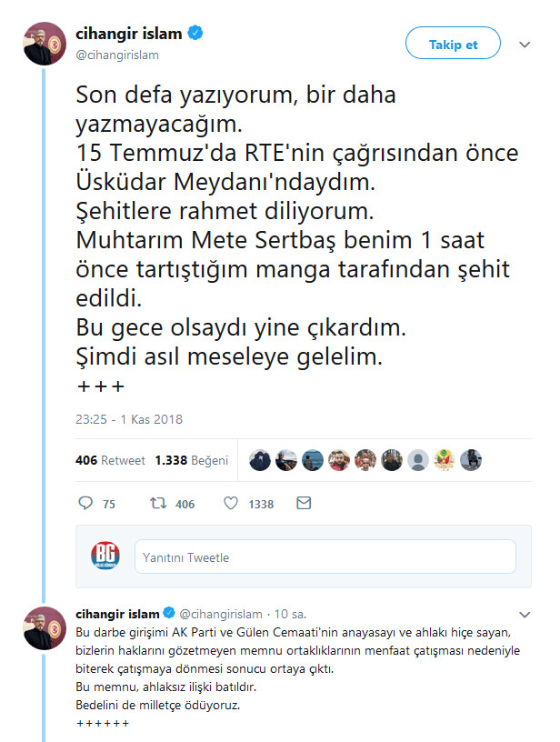Click the Yanıtını Tweetle reply field
Image resolution: width=560 pixels, height=742 pixels.
325,555
